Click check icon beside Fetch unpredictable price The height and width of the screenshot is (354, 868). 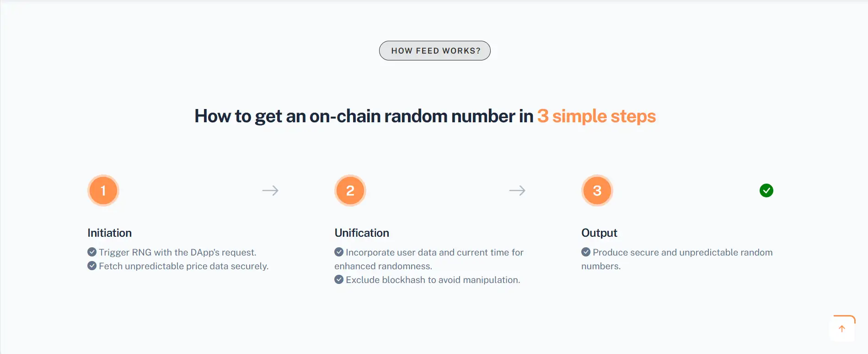(x=92, y=266)
